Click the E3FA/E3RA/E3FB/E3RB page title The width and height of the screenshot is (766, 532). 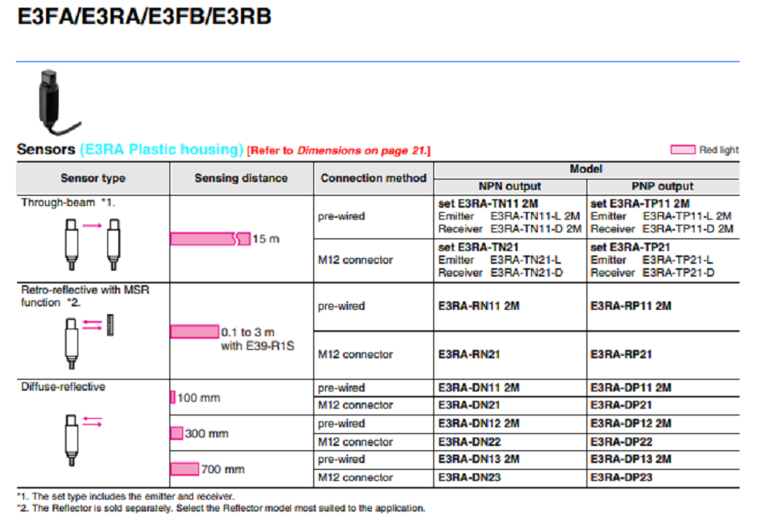point(145,17)
